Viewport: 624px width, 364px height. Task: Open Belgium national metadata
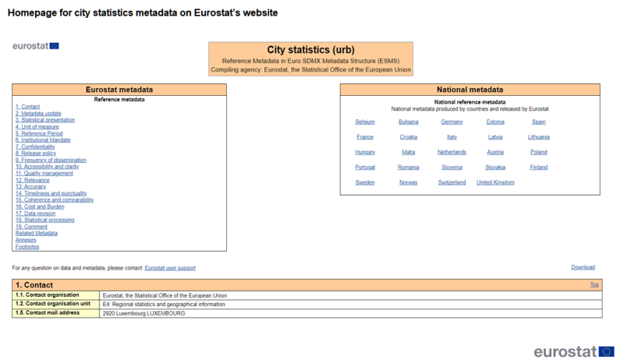pos(365,122)
